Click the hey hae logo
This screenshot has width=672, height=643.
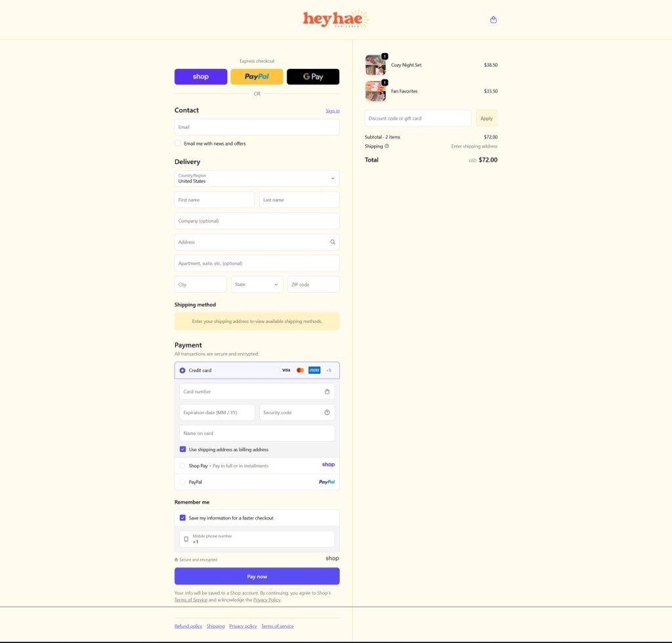click(x=335, y=19)
